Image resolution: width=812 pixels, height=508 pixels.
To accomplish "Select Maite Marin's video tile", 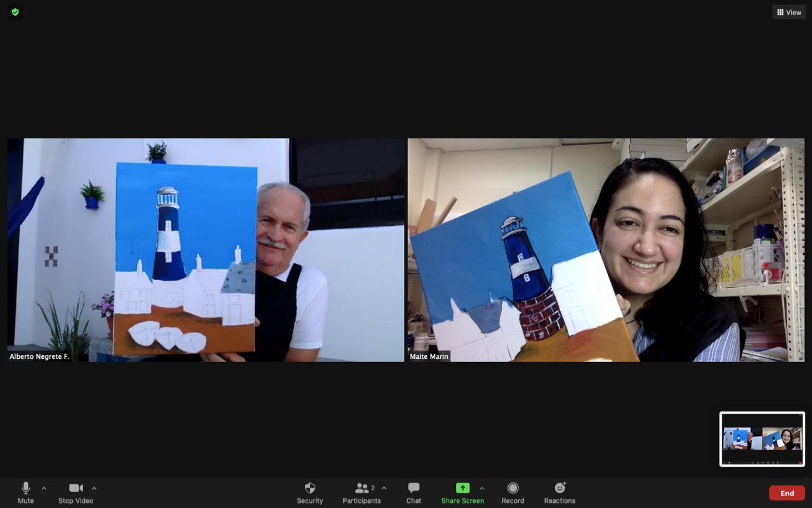I will tap(606, 250).
